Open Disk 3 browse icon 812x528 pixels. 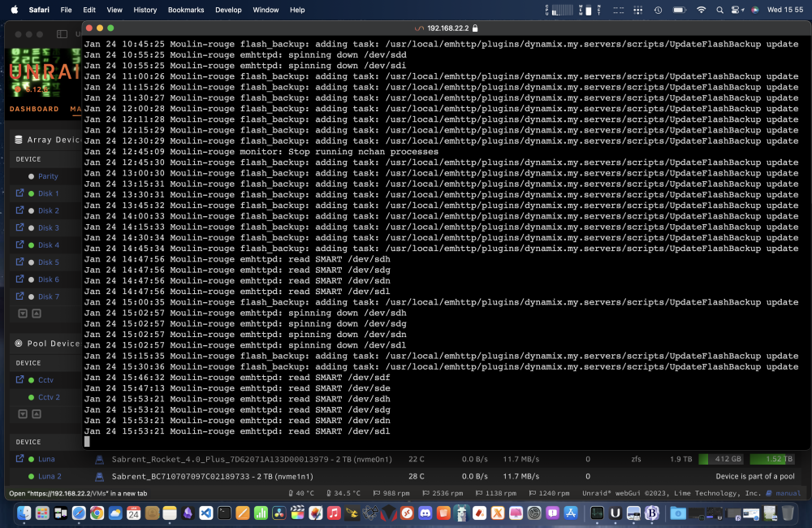coord(19,227)
